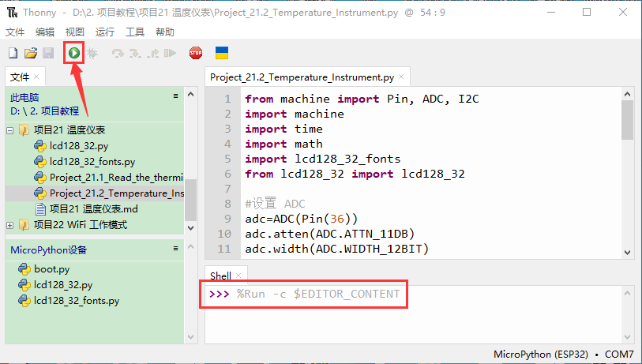The image size is (642, 364).
Task: Collapse the 项目21 温度仪表 folder
Action: [x=10, y=130]
